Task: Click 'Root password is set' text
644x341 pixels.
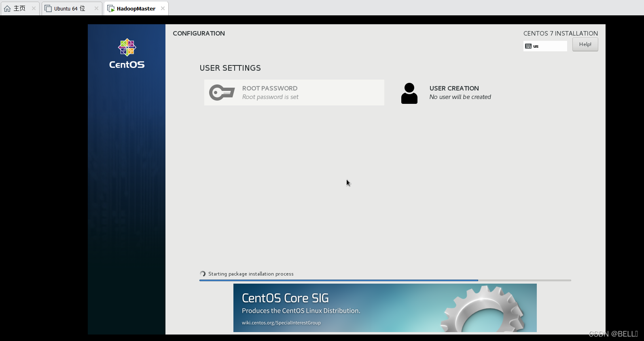Action: (x=270, y=97)
